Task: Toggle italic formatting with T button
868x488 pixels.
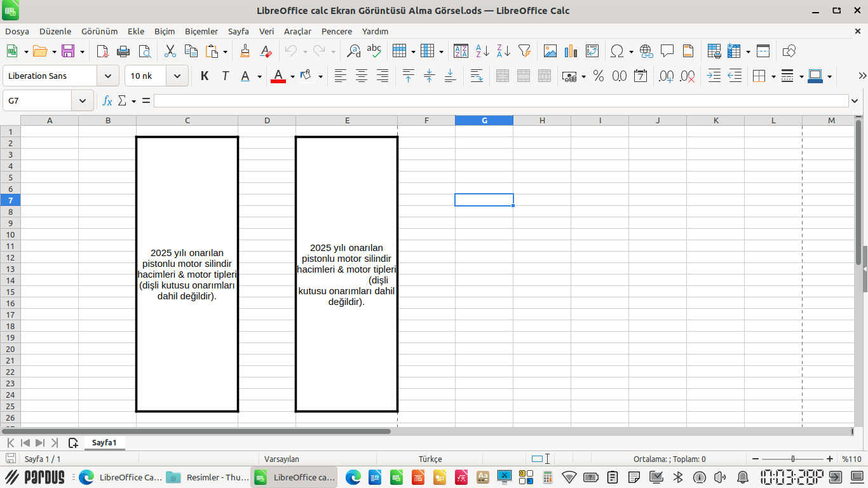Action: coord(225,76)
